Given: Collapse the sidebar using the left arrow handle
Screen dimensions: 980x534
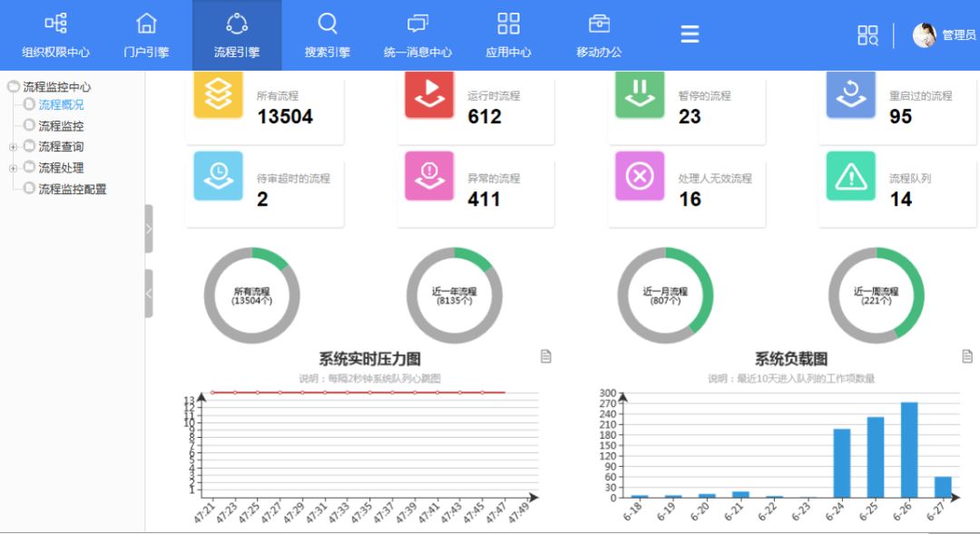Looking at the screenshot, I should click(149, 293).
